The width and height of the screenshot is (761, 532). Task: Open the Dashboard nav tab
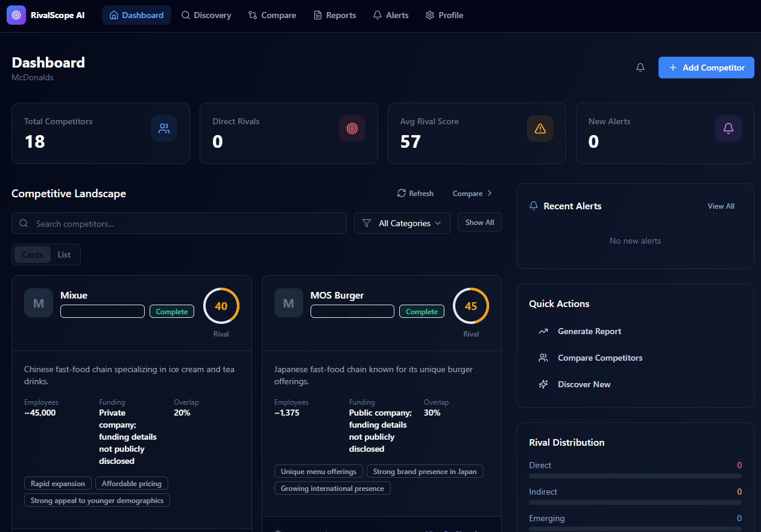pyautogui.click(x=136, y=15)
